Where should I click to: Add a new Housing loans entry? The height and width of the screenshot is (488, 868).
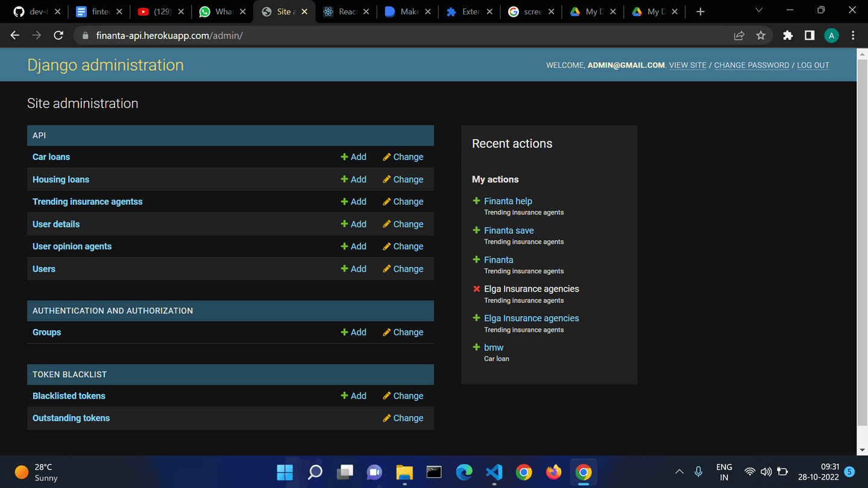353,180
